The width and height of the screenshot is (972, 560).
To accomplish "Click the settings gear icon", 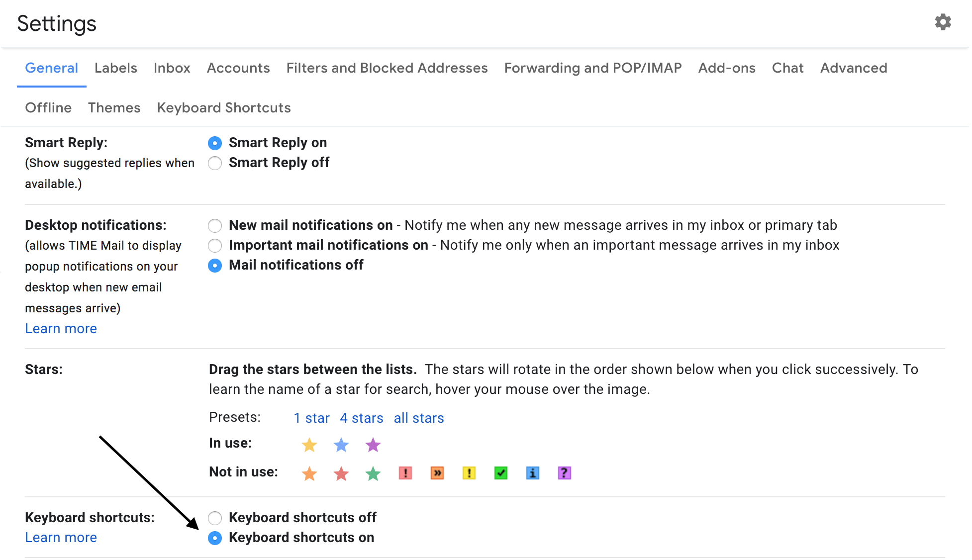I will [943, 22].
